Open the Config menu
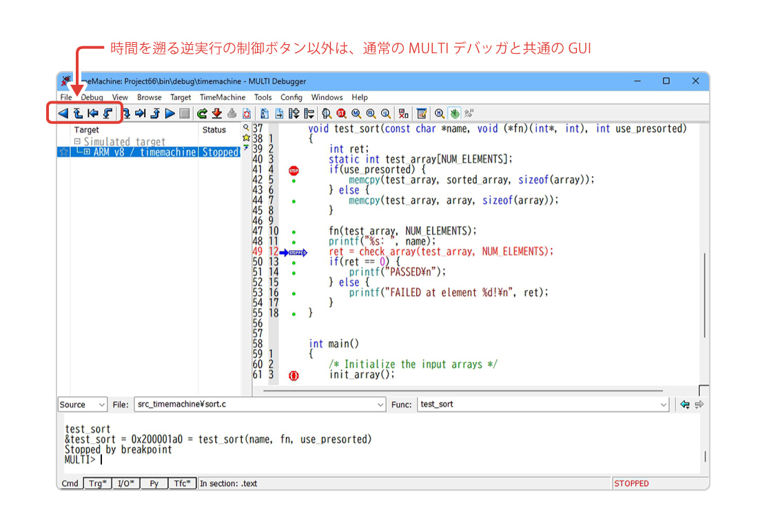The height and width of the screenshot is (532, 758). tap(291, 97)
